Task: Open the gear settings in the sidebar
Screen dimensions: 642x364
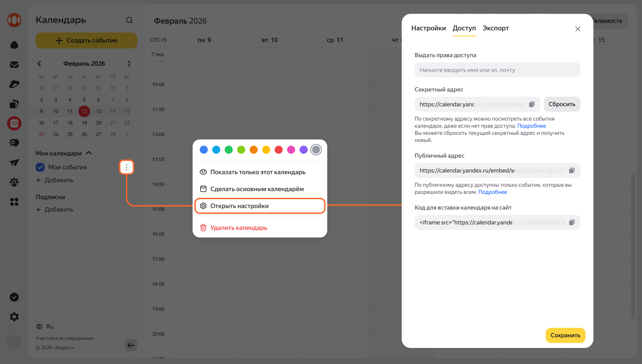Action: pos(14,317)
